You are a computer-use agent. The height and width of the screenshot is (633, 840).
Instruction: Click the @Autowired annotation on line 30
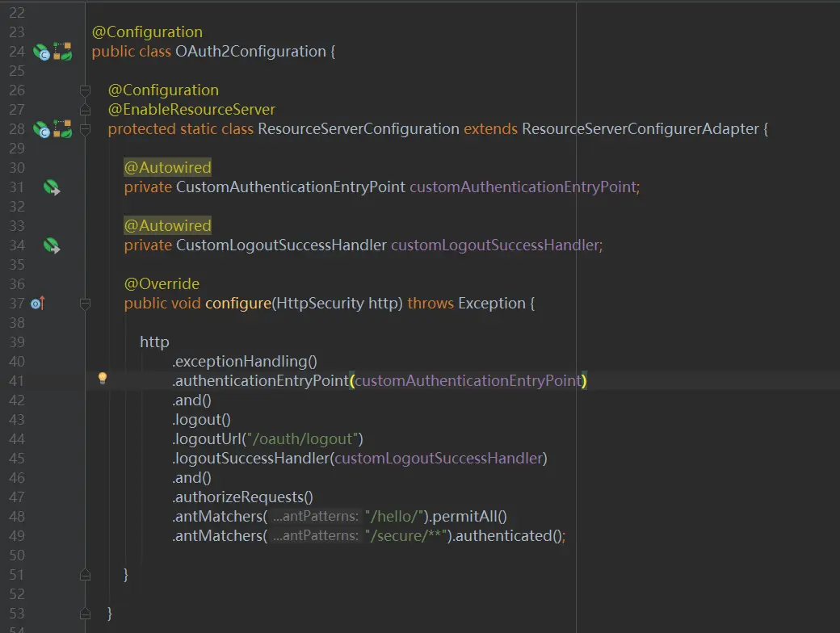(x=168, y=168)
